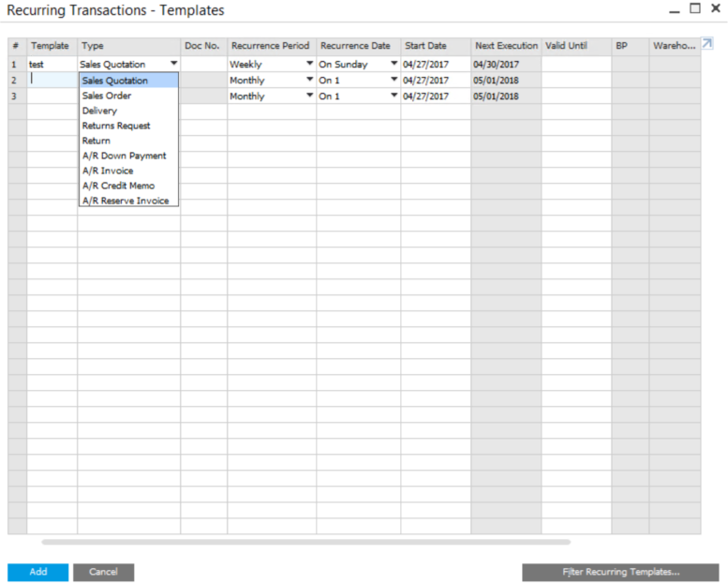Open the Type dropdown arrow in row 1
Screen dimensions: 728x585
[173, 64]
